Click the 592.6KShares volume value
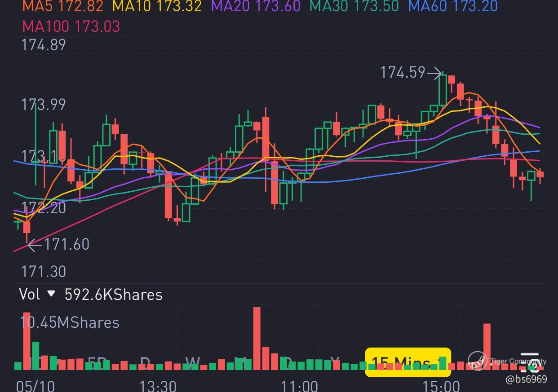The width and height of the screenshot is (558, 392). [114, 295]
